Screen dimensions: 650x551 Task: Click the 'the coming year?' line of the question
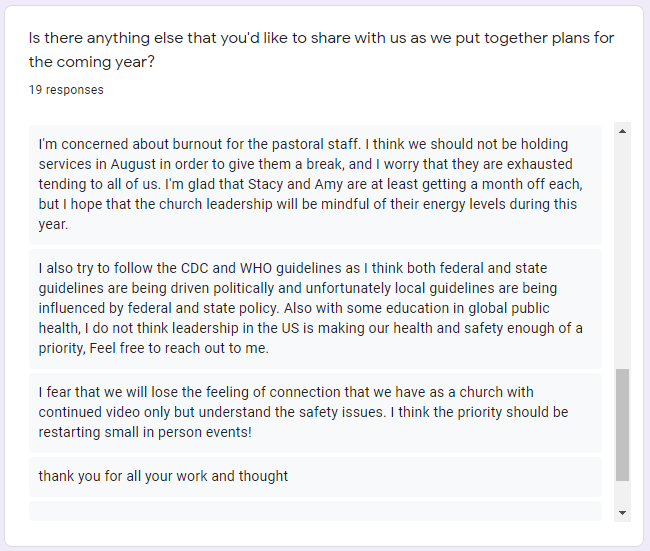92,62
